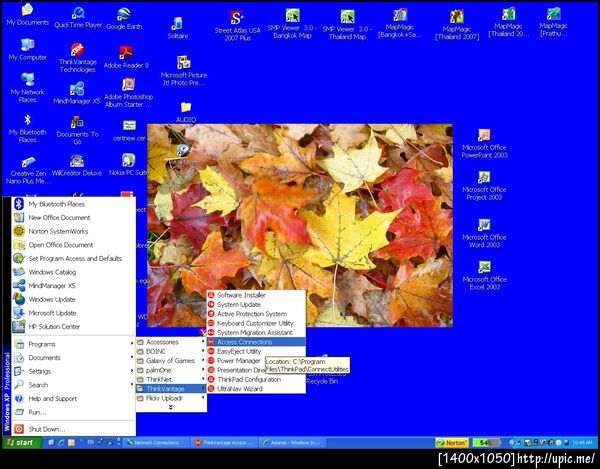Choose System Update from ThinkVantage menu

[256, 304]
